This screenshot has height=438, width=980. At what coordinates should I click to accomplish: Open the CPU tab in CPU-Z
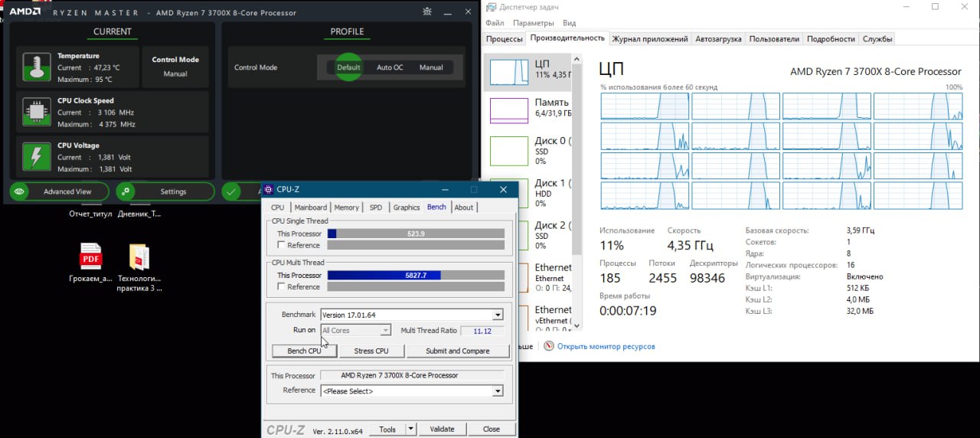click(278, 208)
